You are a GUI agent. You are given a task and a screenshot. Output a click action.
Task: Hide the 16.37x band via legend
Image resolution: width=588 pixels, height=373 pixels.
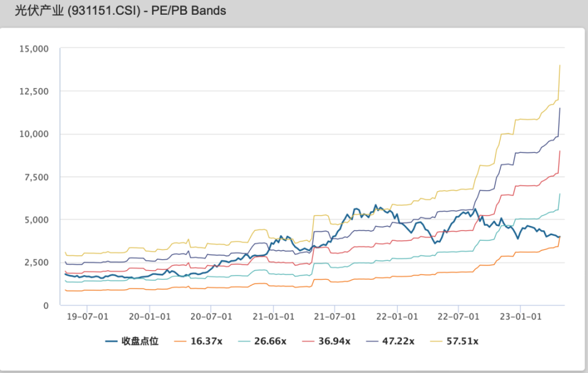coord(201,341)
